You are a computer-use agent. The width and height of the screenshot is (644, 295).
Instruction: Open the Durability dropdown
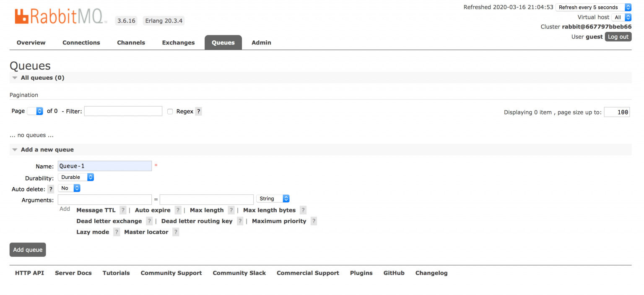pyautogui.click(x=76, y=177)
